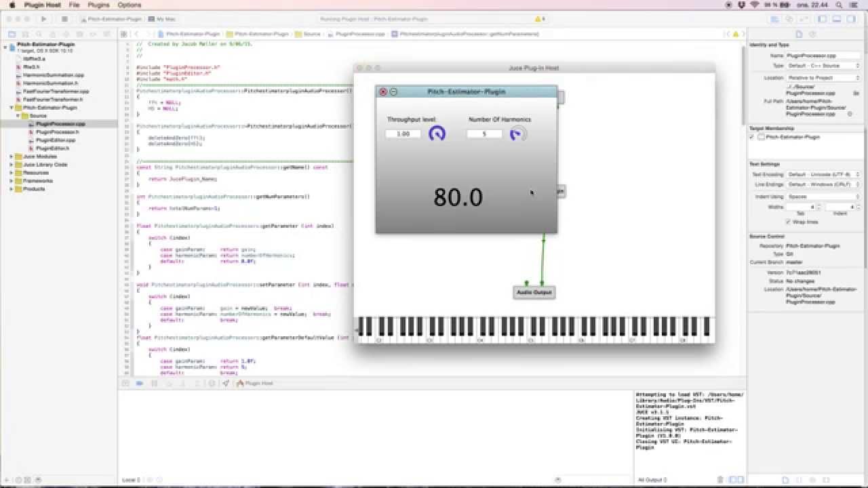Click the Xcode Run button
The image size is (868, 488).
coord(44,19)
